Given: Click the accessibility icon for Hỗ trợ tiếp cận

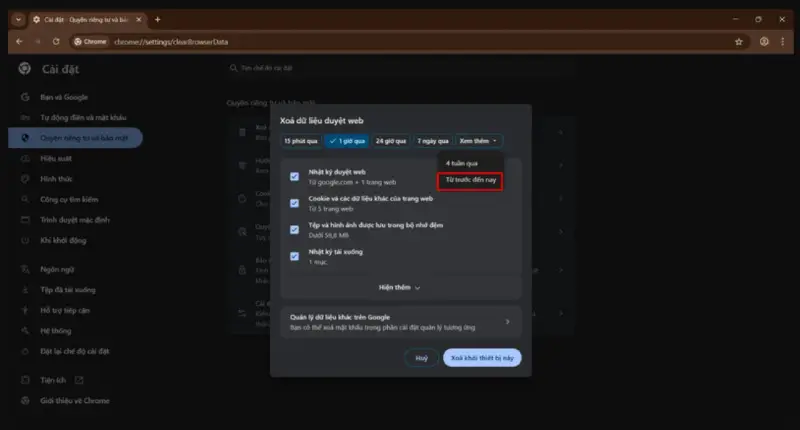Looking at the screenshot, I should (x=24, y=310).
